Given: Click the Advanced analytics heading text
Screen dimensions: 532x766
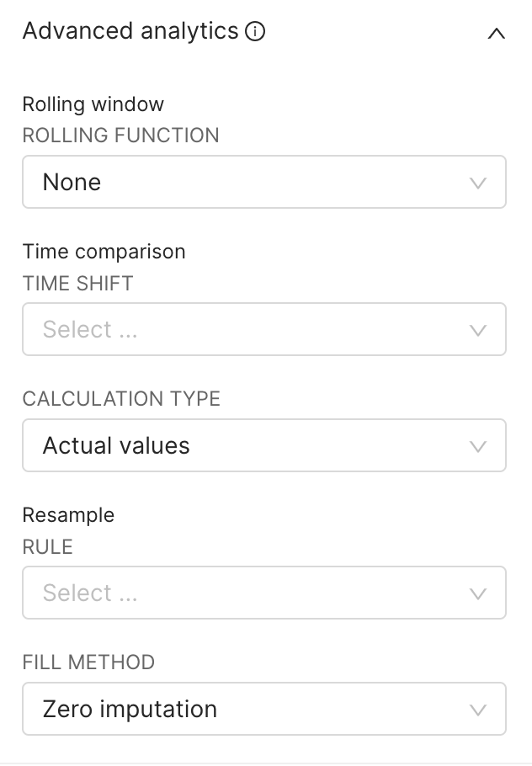Looking at the screenshot, I should point(130,32).
